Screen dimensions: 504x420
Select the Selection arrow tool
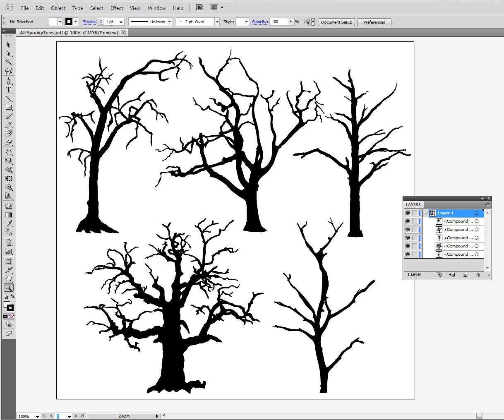click(9, 45)
